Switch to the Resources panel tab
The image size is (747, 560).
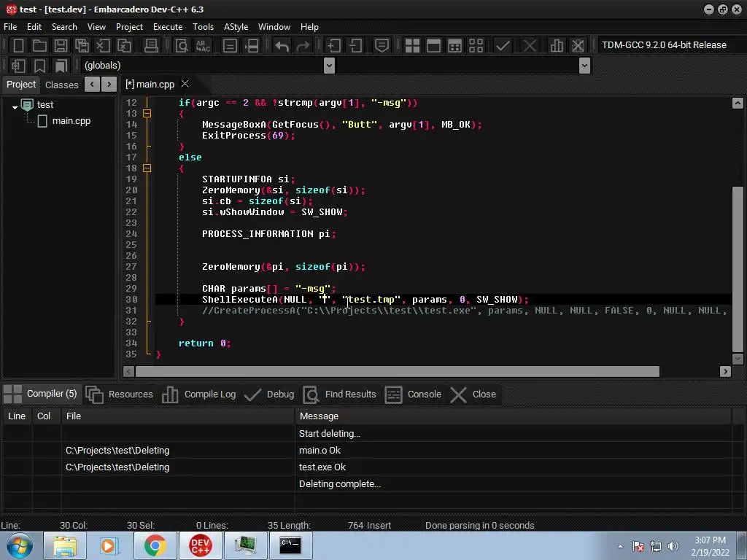(x=119, y=394)
